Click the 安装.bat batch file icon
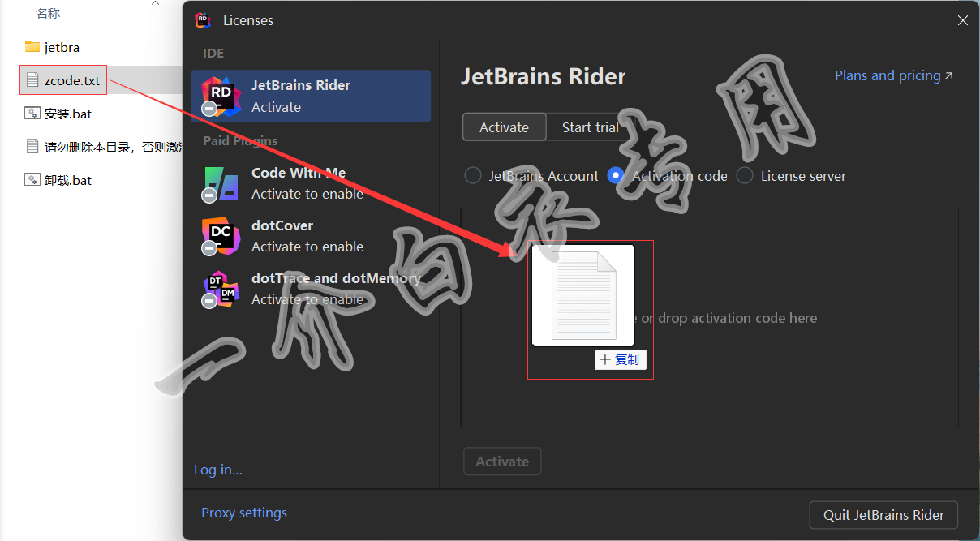This screenshot has width=980, height=541. pos(32,114)
